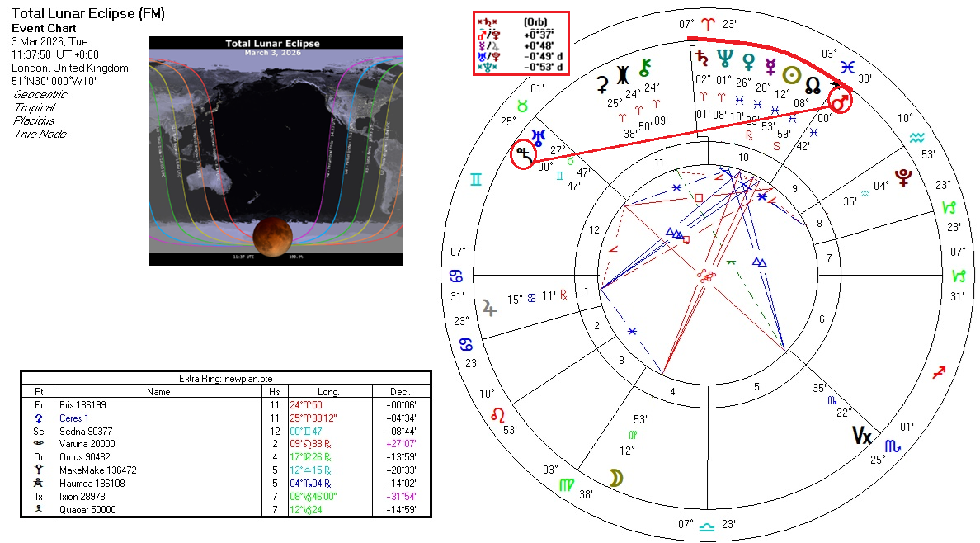Select the Vertex Vx marker
The image size is (980, 543).
click(x=862, y=436)
